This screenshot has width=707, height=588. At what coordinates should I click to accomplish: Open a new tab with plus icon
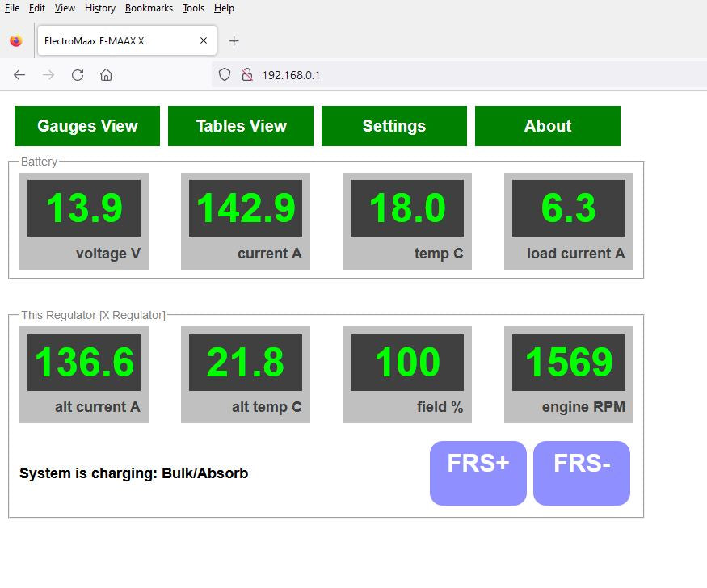pyautogui.click(x=234, y=41)
